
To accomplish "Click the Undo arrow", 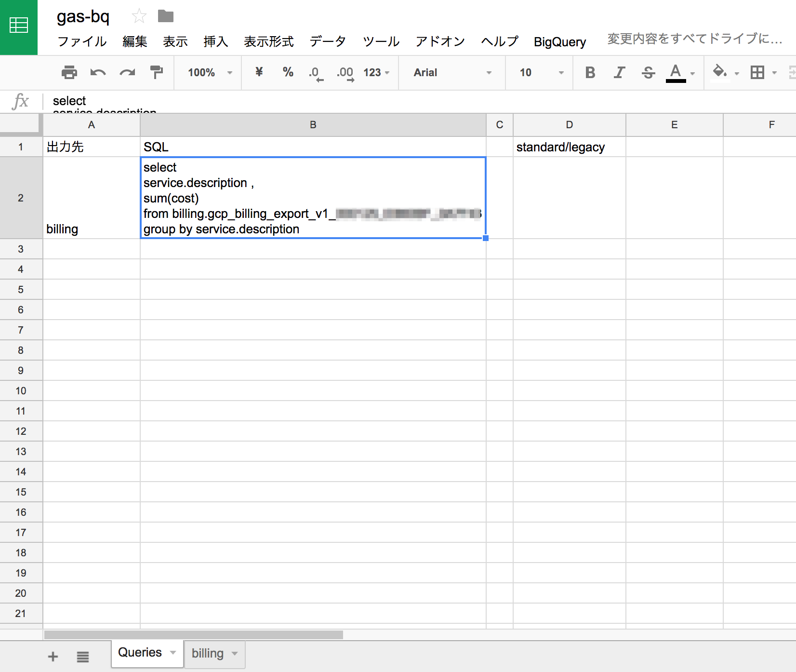I will pyautogui.click(x=98, y=72).
